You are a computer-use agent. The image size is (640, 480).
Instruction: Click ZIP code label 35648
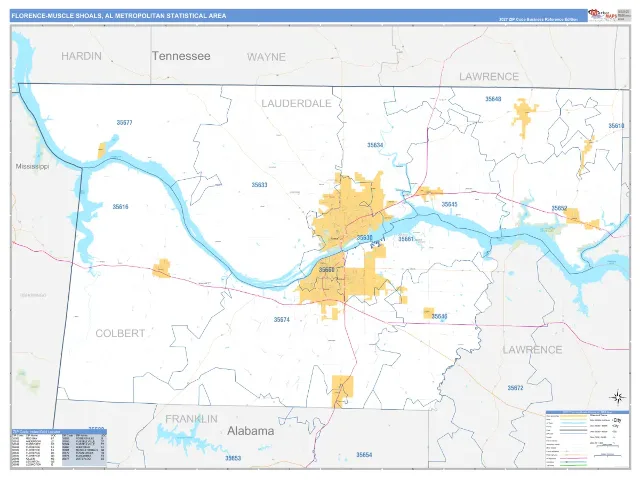(493, 99)
